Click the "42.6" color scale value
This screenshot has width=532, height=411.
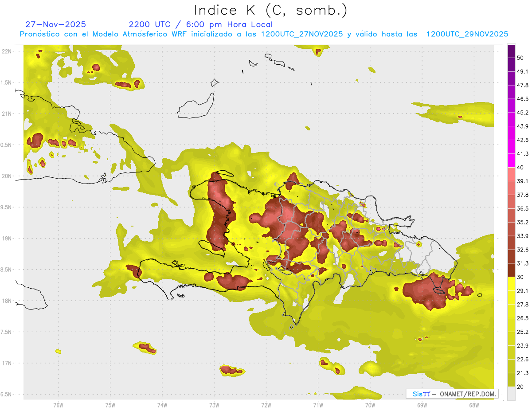[x=523, y=140]
